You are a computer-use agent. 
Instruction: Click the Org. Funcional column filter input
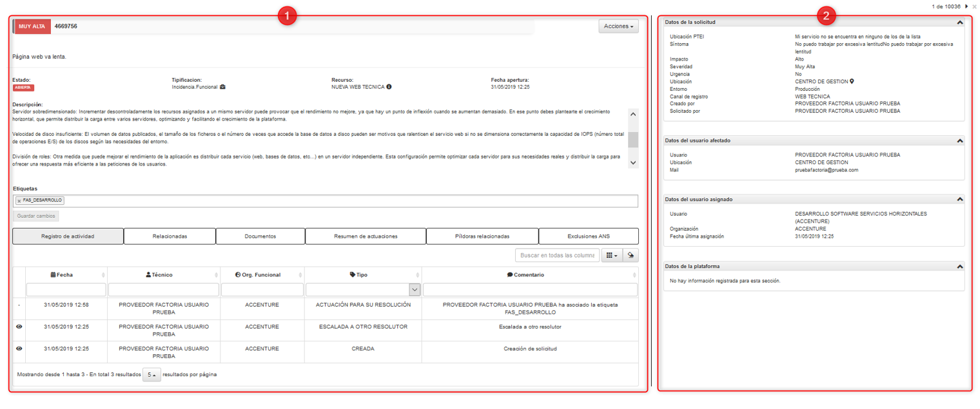point(262,290)
